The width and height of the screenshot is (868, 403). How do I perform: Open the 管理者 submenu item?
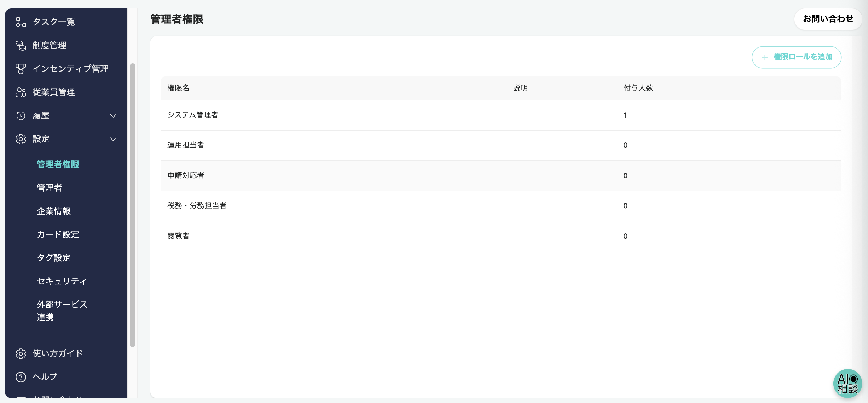click(50, 188)
